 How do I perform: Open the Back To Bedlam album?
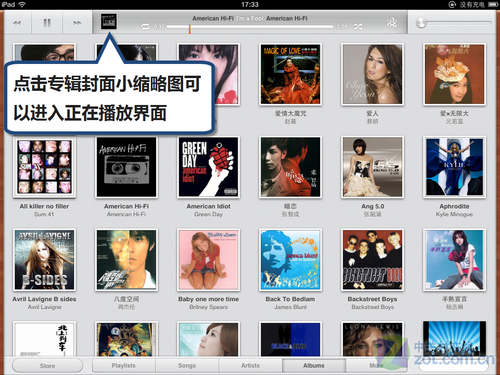click(290, 260)
